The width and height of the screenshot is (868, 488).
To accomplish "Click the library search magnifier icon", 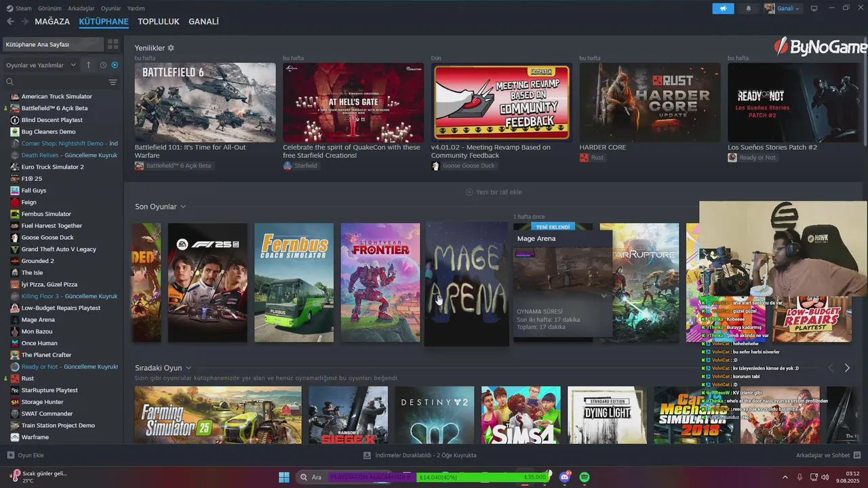I will coord(9,82).
